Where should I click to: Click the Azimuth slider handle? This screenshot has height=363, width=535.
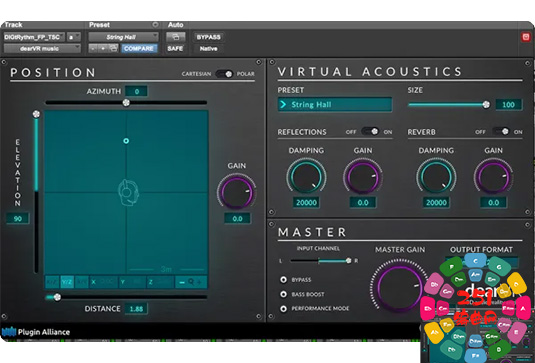[x=126, y=102]
